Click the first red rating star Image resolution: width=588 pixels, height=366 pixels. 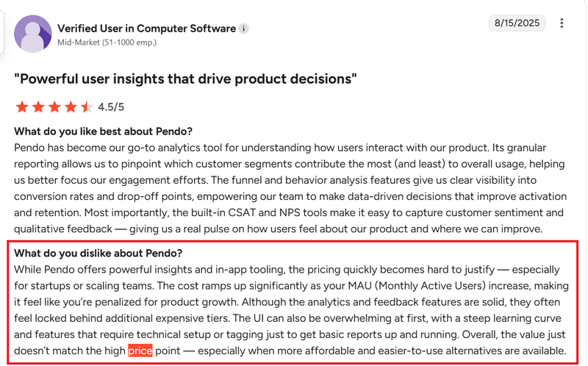[21, 107]
